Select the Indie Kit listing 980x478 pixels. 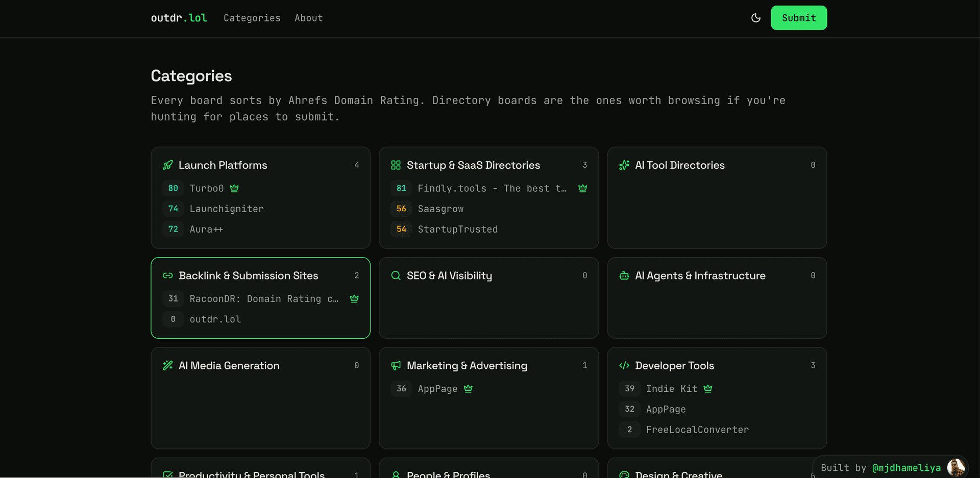[672, 389]
